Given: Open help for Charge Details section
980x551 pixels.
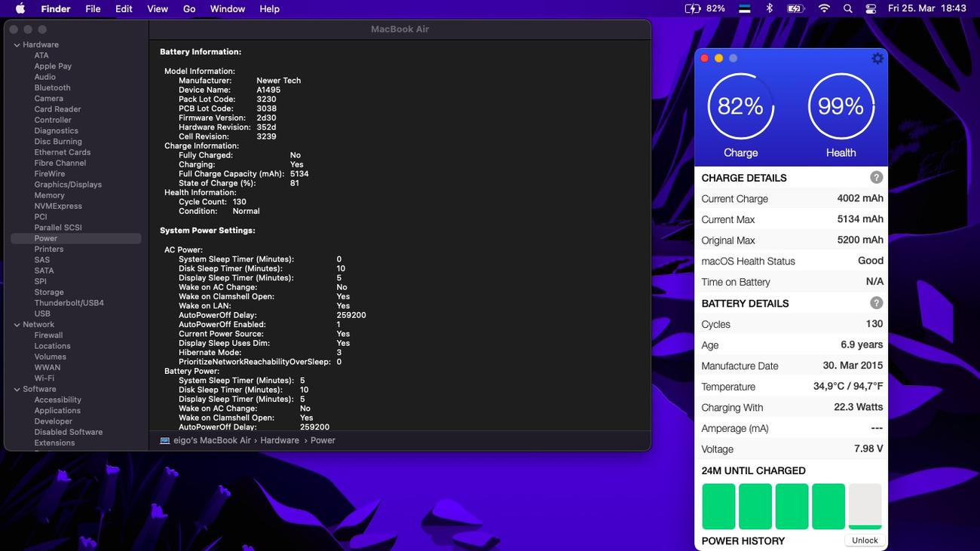Looking at the screenshot, I should 876,178.
